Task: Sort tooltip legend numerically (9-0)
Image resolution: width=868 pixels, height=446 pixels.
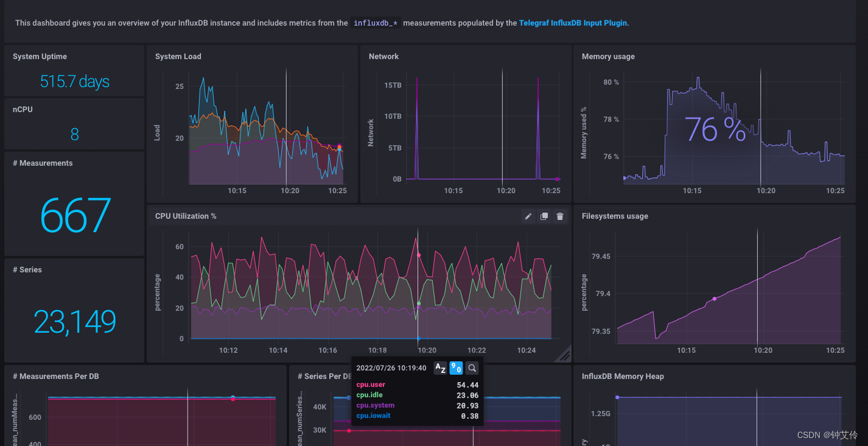Action: [456, 368]
